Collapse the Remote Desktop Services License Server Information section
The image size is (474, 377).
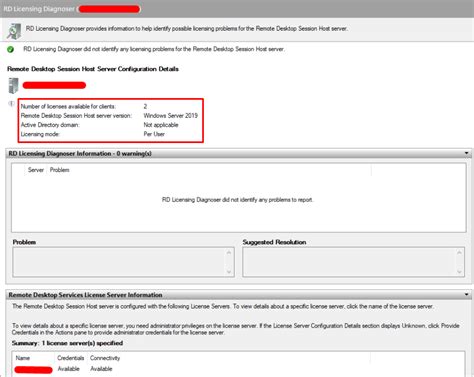466,295
